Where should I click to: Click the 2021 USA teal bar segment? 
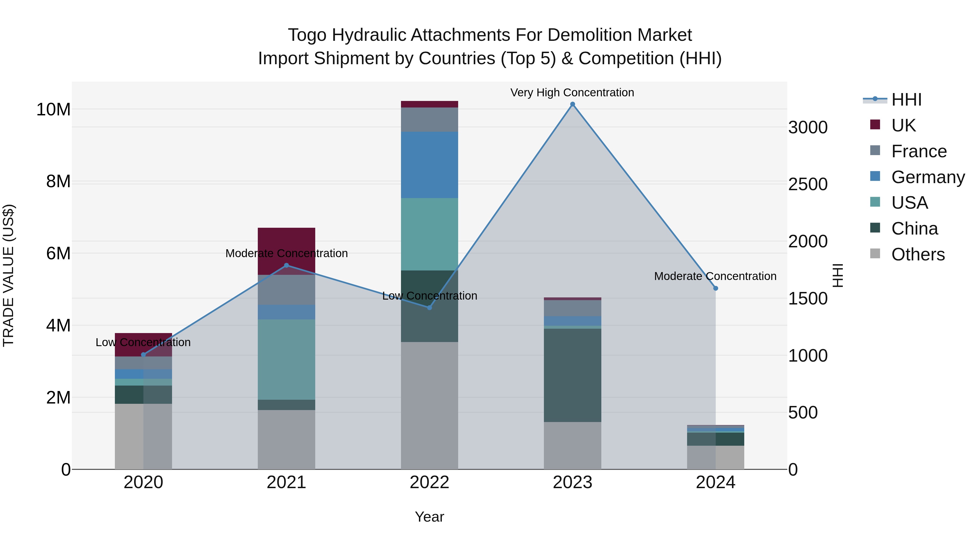point(286,359)
